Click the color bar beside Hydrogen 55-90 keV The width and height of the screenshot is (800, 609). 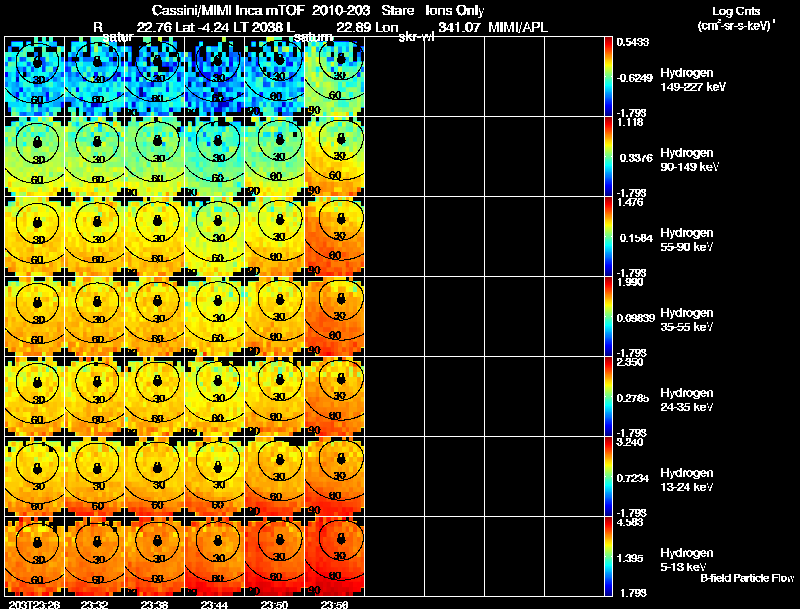tap(608, 237)
